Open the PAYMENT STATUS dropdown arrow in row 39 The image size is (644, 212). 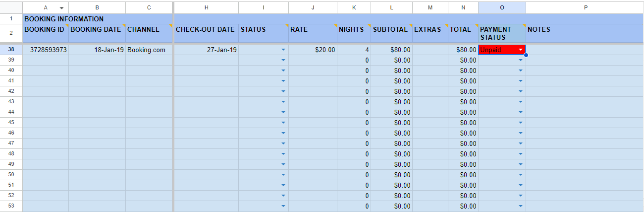tap(521, 60)
